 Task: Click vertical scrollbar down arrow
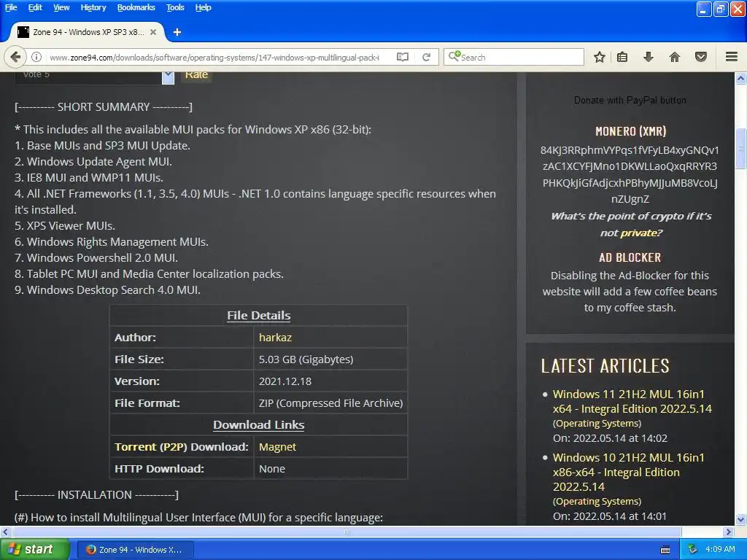pos(741,519)
